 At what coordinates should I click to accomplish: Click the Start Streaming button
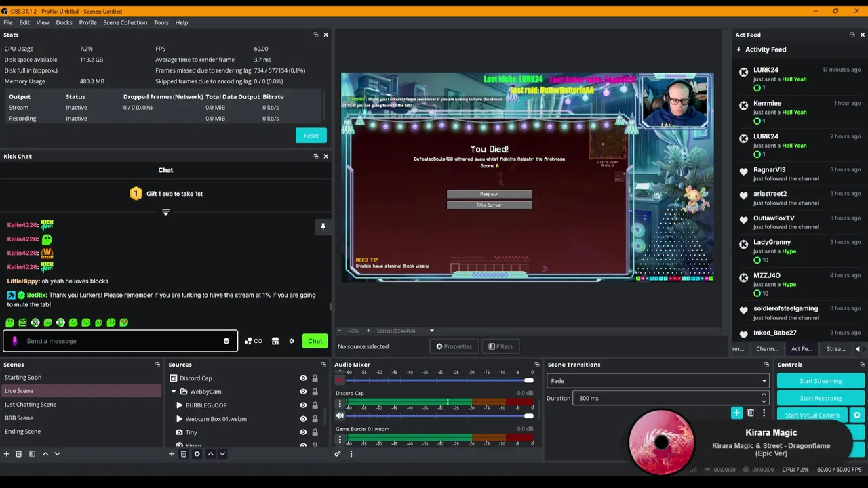click(821, 381)
